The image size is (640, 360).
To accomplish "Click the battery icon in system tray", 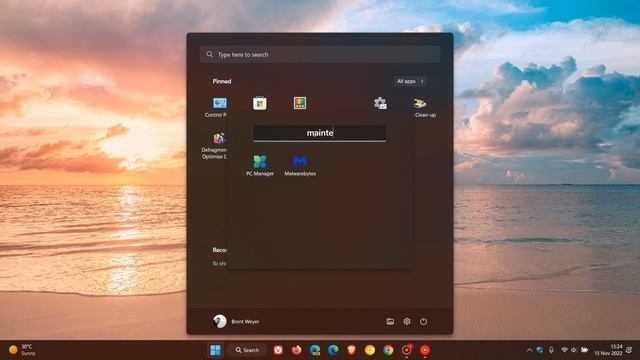I will pos(584,350).
